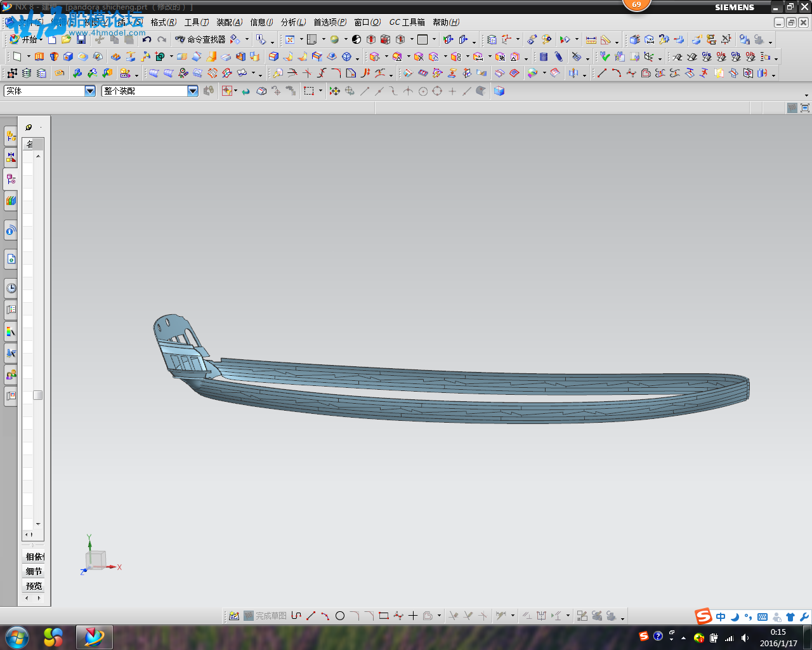Toggle Sogou IME Chinese mode (中) button
812x650 pixels.
(721, 617)
